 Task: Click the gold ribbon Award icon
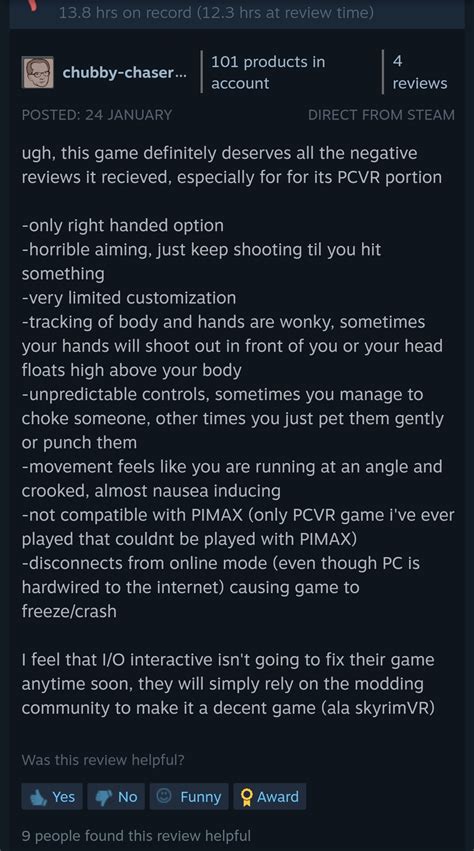click(247, 797)
